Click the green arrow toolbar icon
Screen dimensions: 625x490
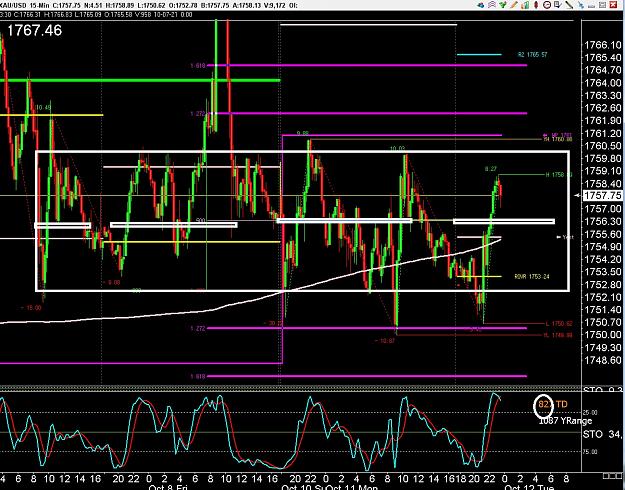pos(503,5)
